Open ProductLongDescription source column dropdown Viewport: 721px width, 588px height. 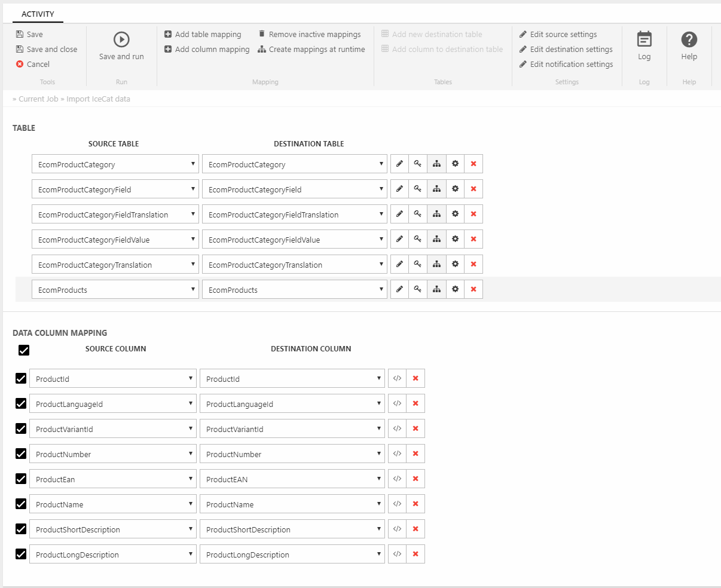[x=112, y=555]
